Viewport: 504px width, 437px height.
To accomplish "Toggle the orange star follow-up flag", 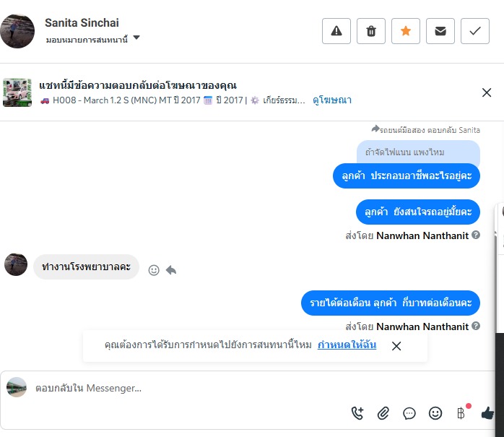I will point(405,31).
